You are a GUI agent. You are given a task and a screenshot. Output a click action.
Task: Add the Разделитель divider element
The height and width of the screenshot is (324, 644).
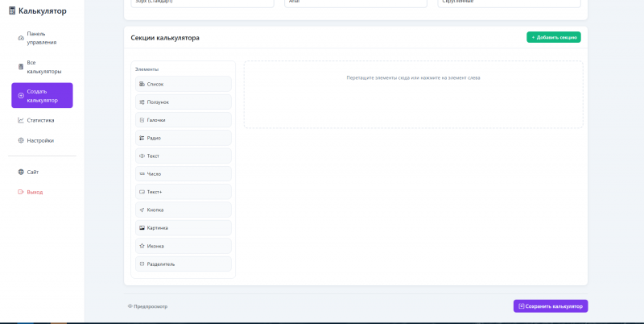pyautogui.click(x=184, y=264)
